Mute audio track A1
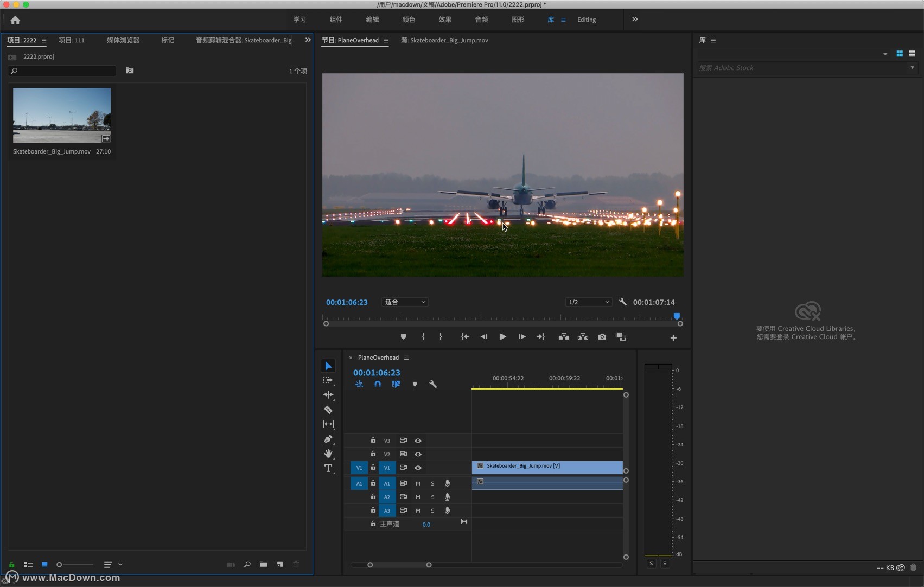Screen dimensions: 924x587 coord(418,483)
